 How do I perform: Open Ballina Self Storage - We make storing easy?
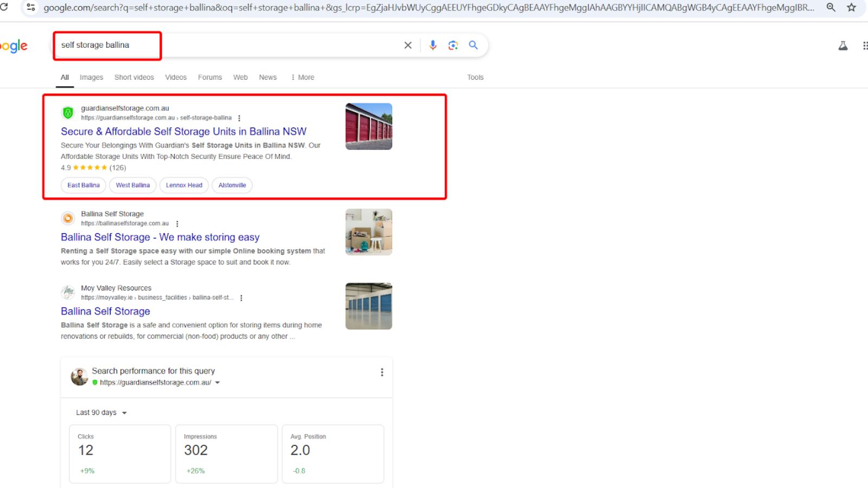[x=160, y=237]
